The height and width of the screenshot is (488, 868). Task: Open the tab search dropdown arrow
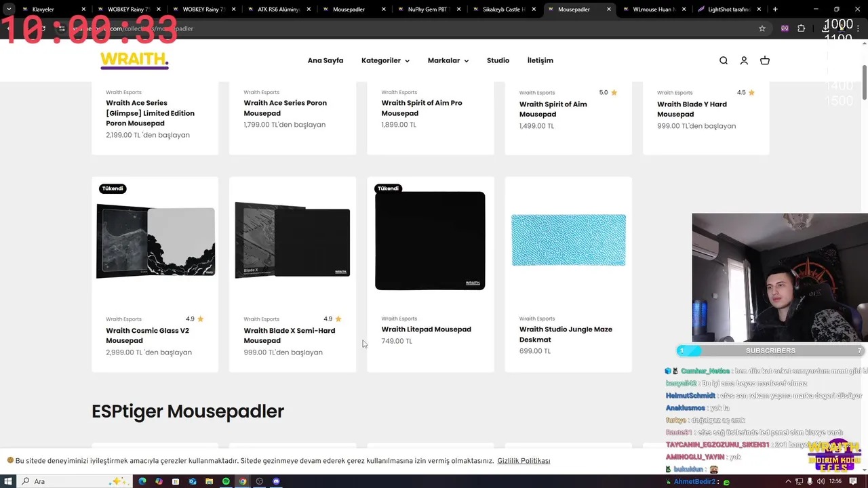(x=9, y=9)
